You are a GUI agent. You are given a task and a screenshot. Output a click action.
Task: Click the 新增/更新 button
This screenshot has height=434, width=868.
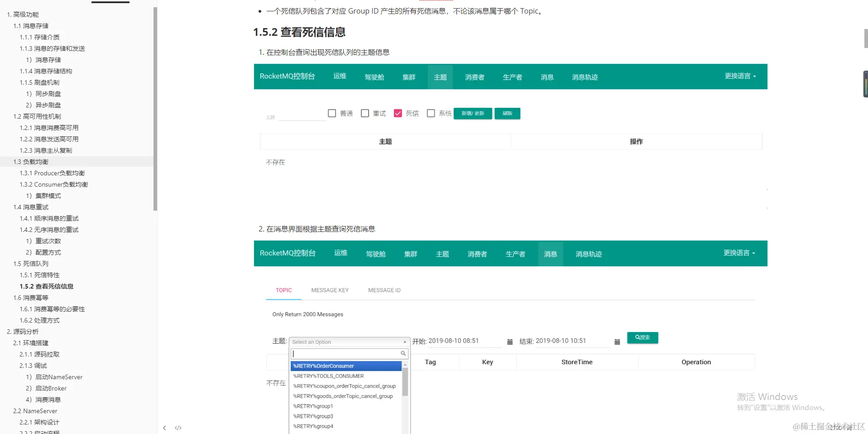pos(473,113)
